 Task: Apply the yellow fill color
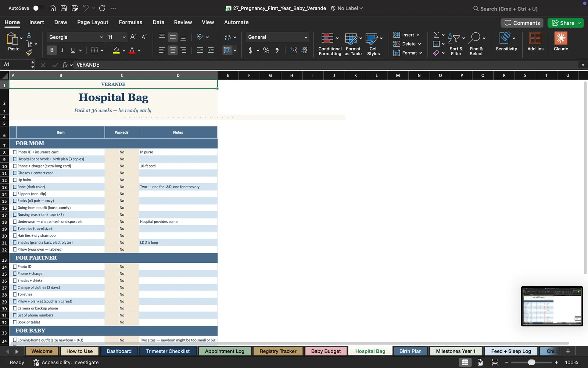[116, 50]
